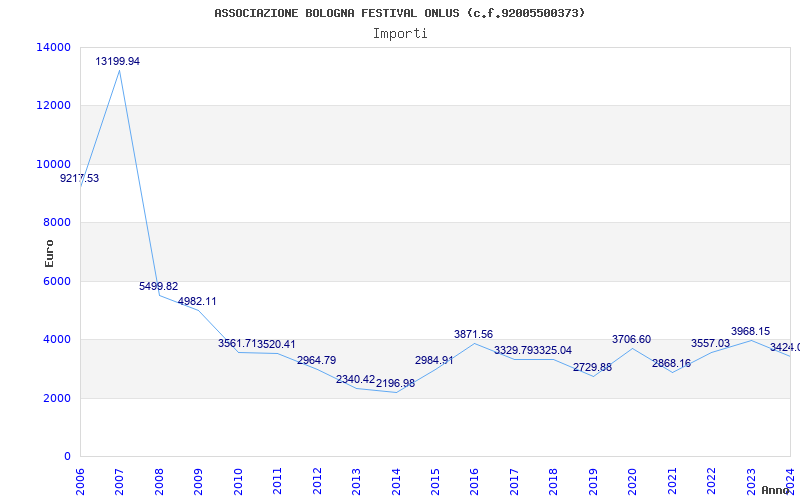The image size is (800, 500).
Task: Click the Importi subtitle
Action: point(400,34)
